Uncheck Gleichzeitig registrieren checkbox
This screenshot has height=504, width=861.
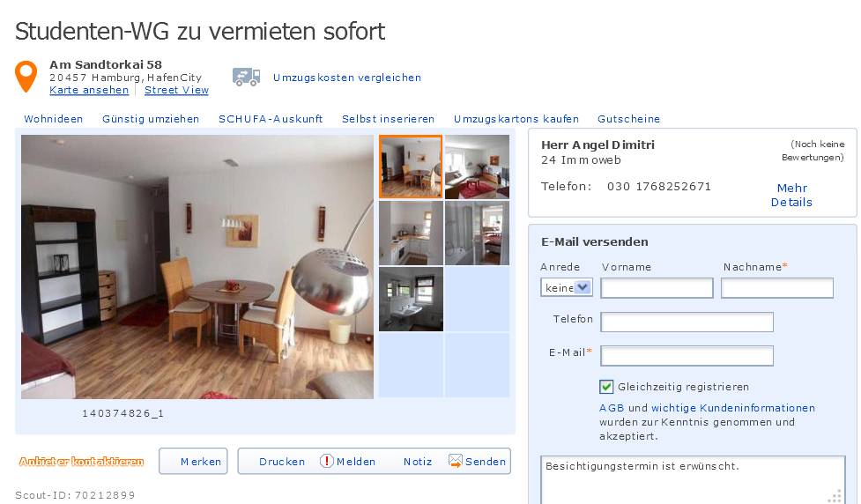coord(606,387)
